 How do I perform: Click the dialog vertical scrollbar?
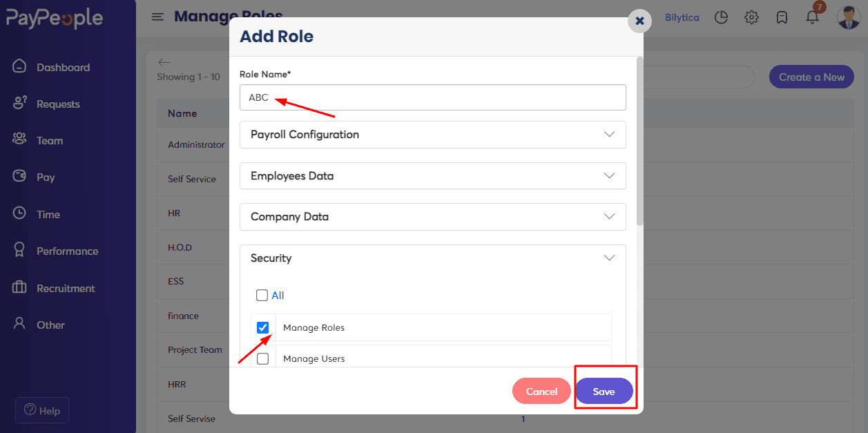coord(639,142)
